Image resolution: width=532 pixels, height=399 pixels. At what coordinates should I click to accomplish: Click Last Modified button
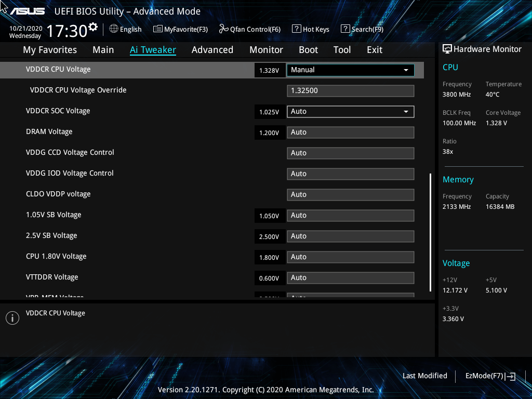pyautogui.click(x=425, y=376)
